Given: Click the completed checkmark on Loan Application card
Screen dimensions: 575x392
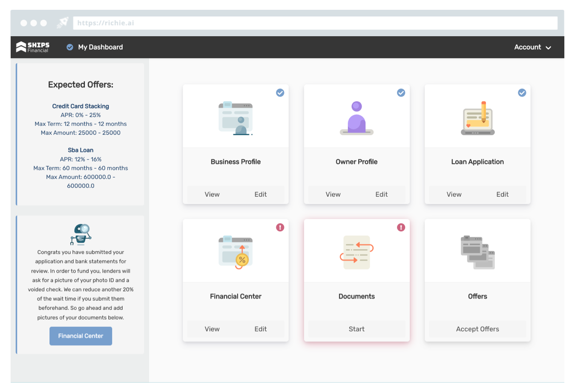Looking at the screenshot, I should 522,93.
